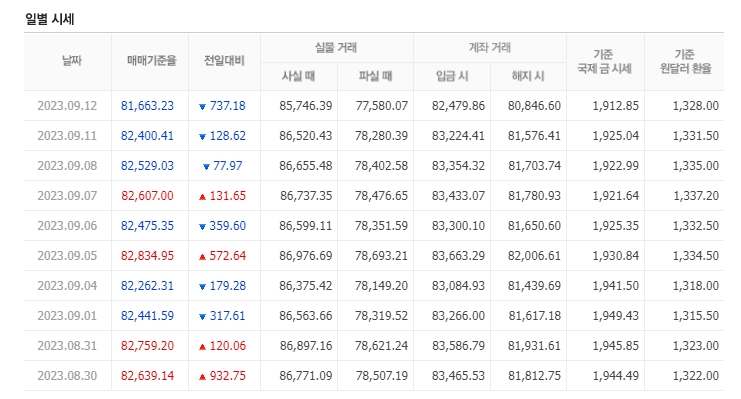Image resolution: width=741 pixels, height=399 pixels.
Task: Select the 사실 때 subheader
Action: click(298, 76)
